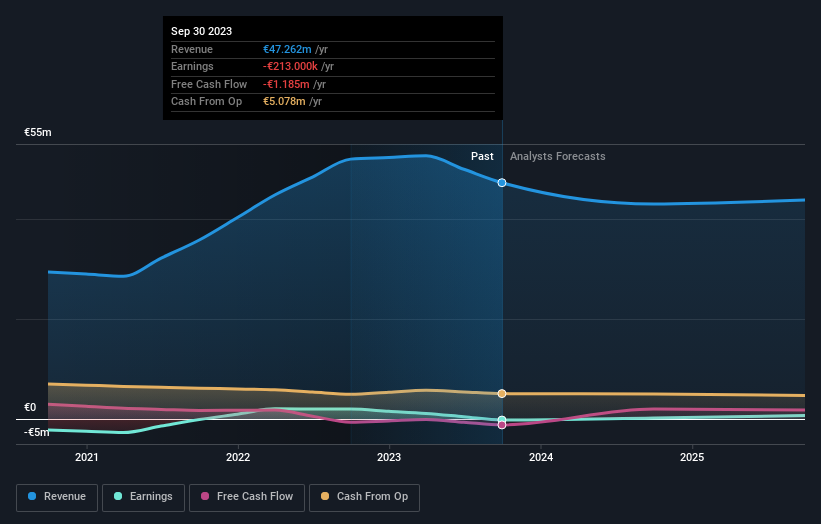Click the 2023 x-axis label
The width and height of the screenshot is (821, 524).
coord(389,457)
